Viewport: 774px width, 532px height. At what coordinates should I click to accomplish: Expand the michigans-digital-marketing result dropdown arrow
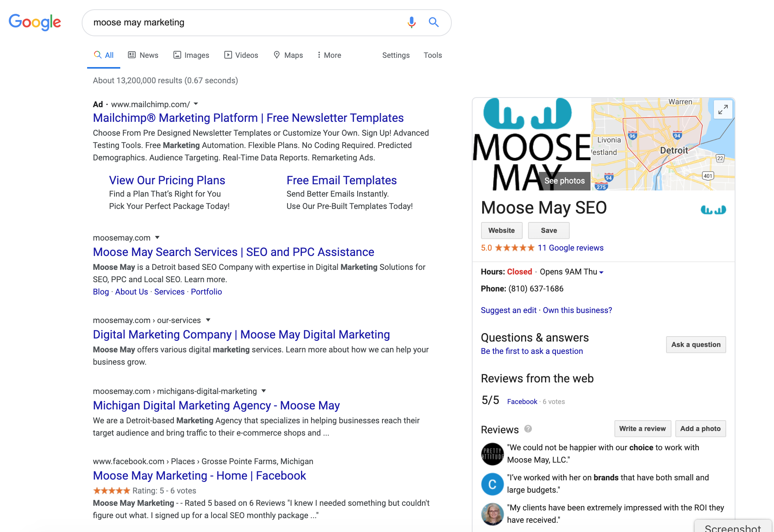click(264, 391)
